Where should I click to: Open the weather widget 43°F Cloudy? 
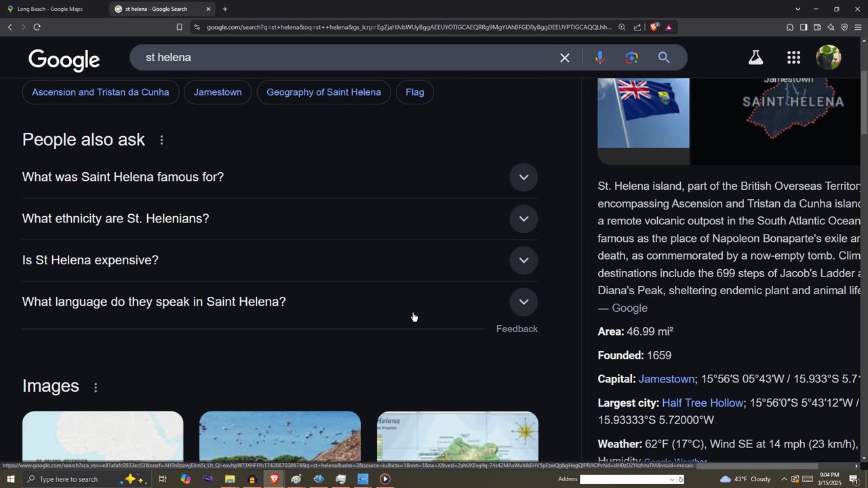click(745, 479)
